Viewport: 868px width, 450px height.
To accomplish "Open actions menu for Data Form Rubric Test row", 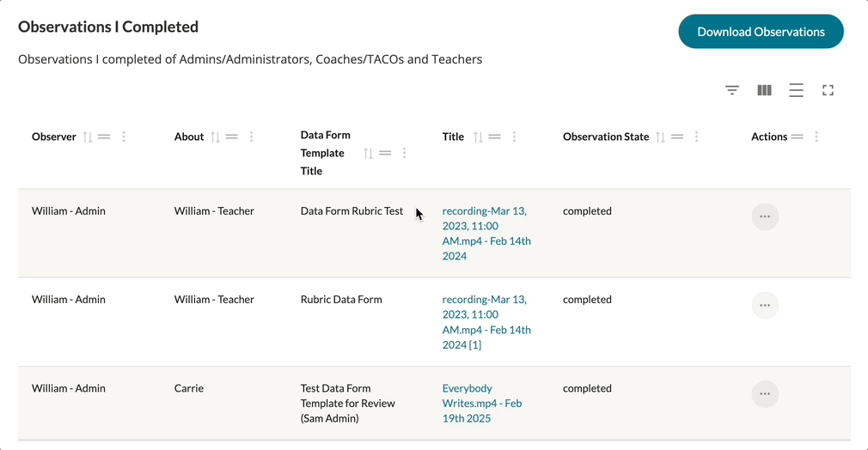I will 765,216.
